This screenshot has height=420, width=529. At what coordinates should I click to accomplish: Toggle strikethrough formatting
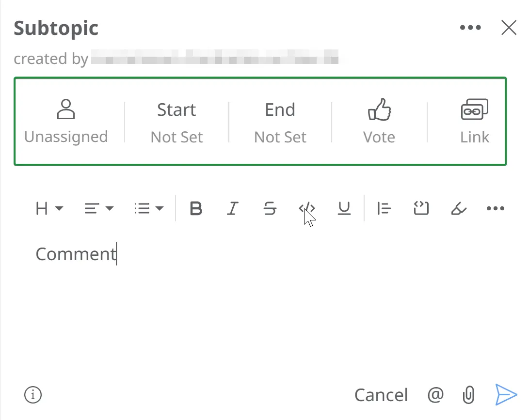coord(270,209)
